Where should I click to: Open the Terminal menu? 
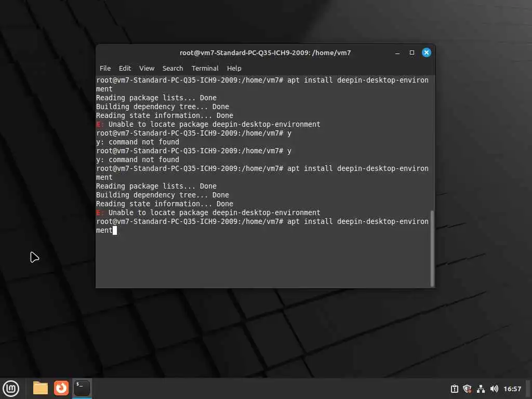(205, 68)
